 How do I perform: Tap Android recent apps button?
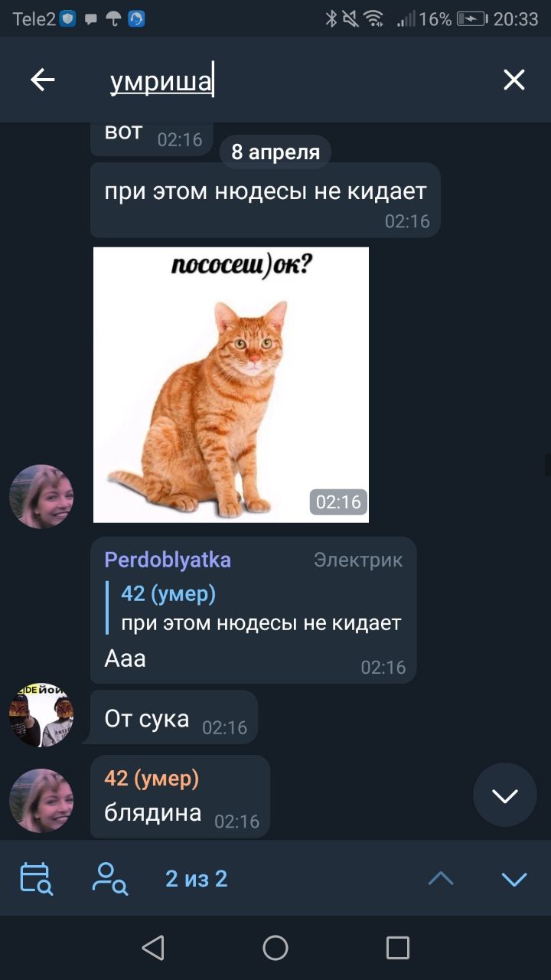pyautogui.click(x=398, y=948)
